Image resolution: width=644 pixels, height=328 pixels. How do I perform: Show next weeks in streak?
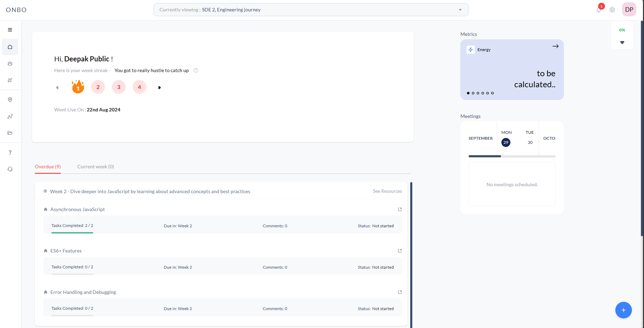(x=160, y=88)
